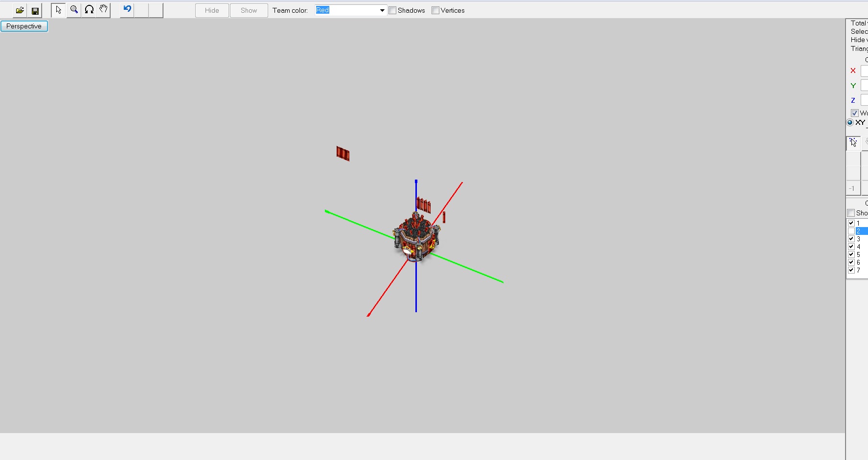Uncheck item 7 in the list

[851, 270]
